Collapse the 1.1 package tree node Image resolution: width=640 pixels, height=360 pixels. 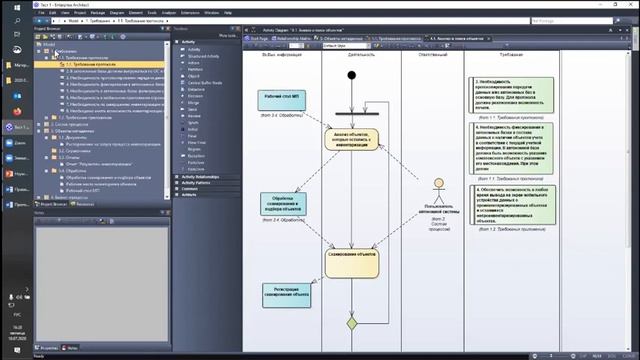[47, 58]
